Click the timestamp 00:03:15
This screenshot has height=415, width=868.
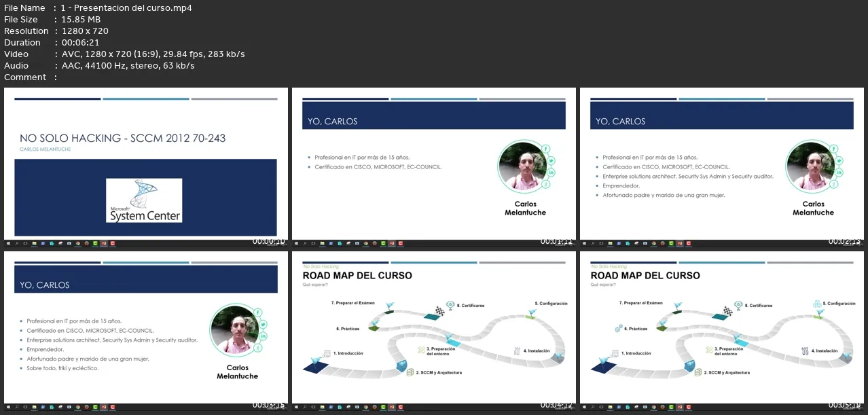(269, 405)
